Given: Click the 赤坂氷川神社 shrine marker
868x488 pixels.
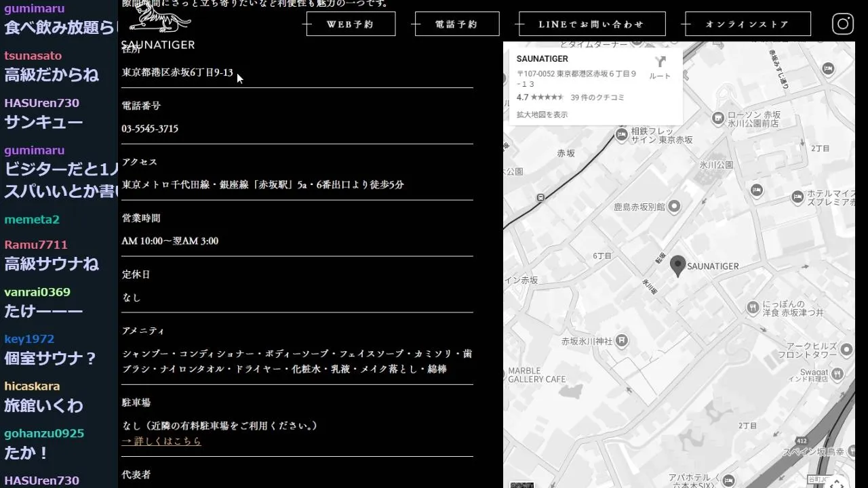Looking at the screenshot, I should pyautogui.click(x=623, y=340).
